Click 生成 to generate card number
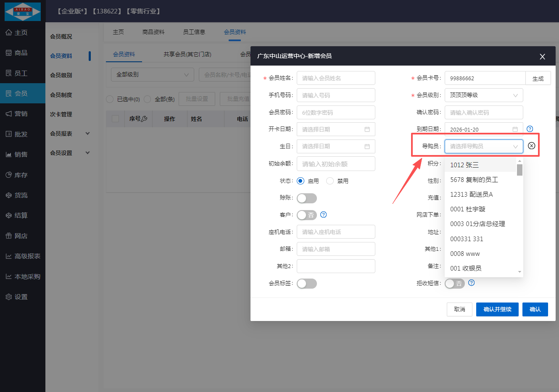Screen dimensions: 559x392 538,79
